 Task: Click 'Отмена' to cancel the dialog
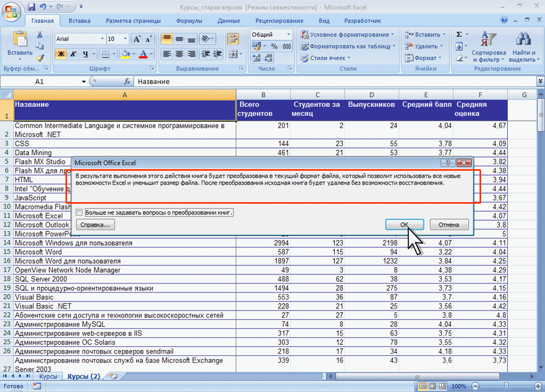pyautogui.click(x=449, y=224)
